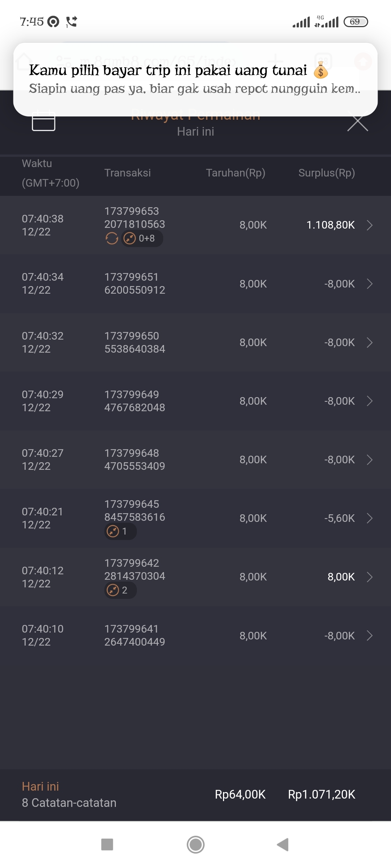The height and width of the screenshot is (868, 391).
Task: Open the cash payment notification banner
Action: coord(195,80)
